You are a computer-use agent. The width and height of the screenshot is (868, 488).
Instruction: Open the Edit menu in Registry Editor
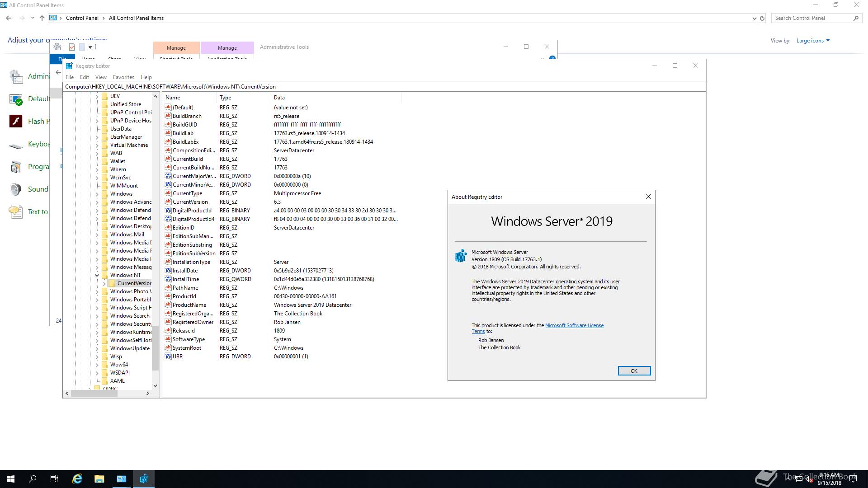click(85, 77)
